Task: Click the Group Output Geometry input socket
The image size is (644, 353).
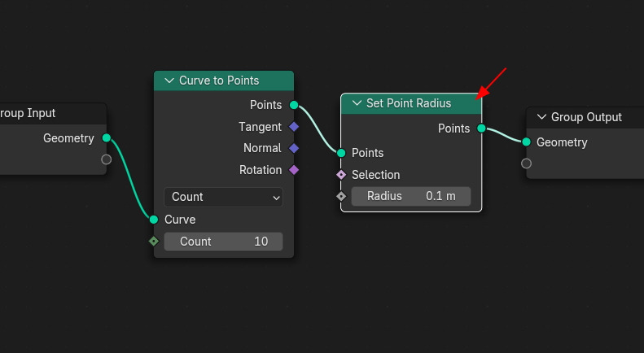Action: click(526, 142)
